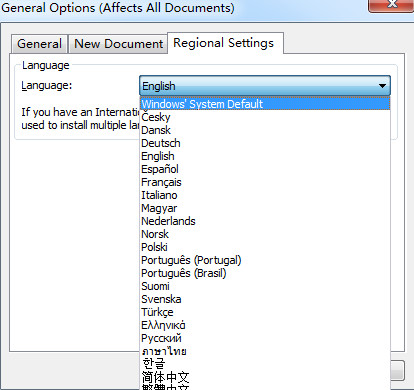This screenshot has width=414, height=390.
Task: Choose 简体中文 as the language
Action: click(x=265, y=377)
